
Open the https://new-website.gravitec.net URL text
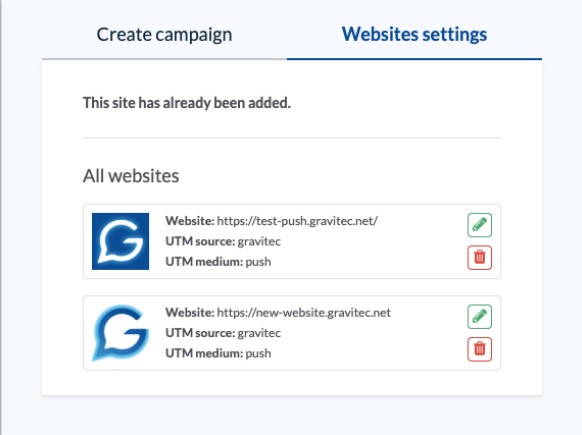(304, 313)
